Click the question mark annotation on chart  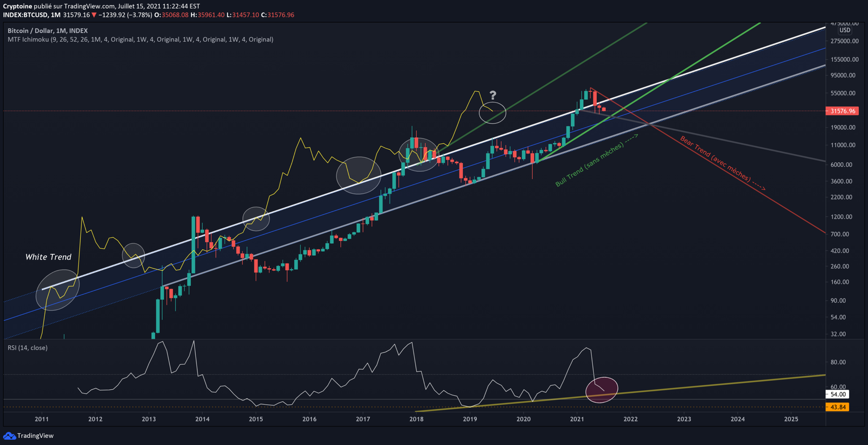(493, 96)
